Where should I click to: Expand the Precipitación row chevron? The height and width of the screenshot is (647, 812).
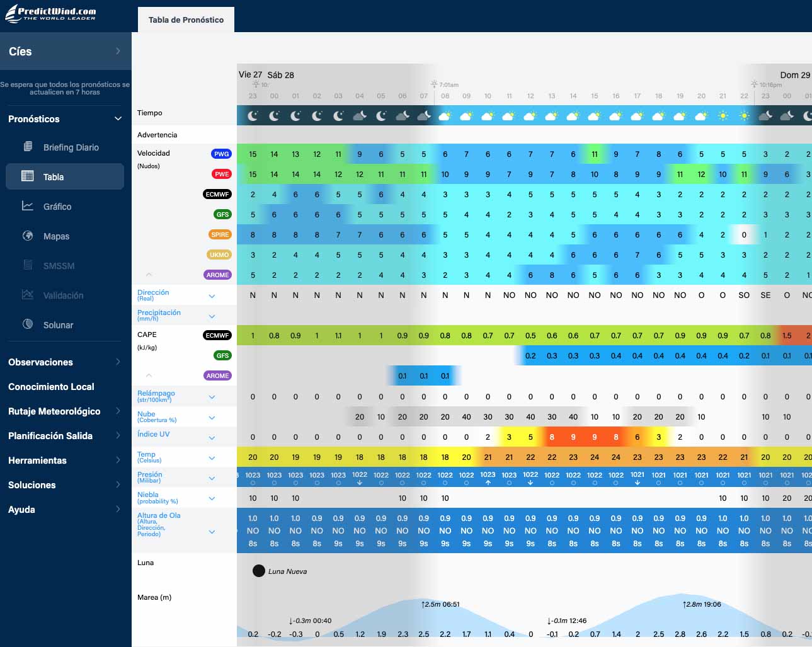[212, 316]
